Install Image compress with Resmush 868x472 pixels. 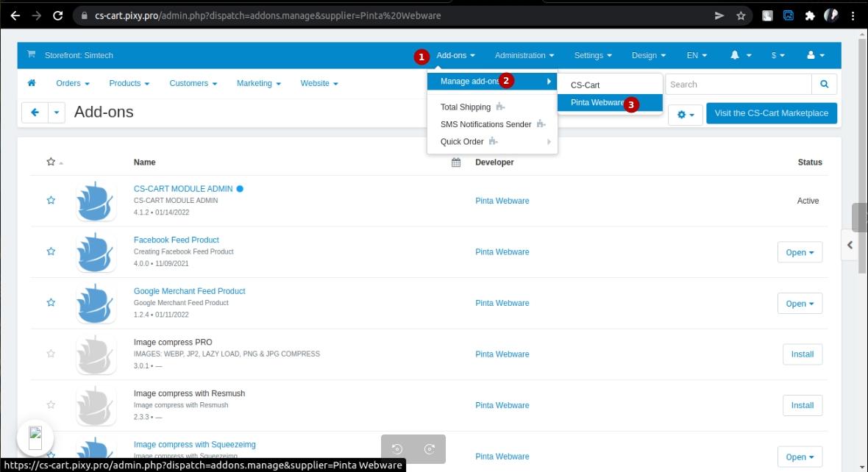pos(802,406)
